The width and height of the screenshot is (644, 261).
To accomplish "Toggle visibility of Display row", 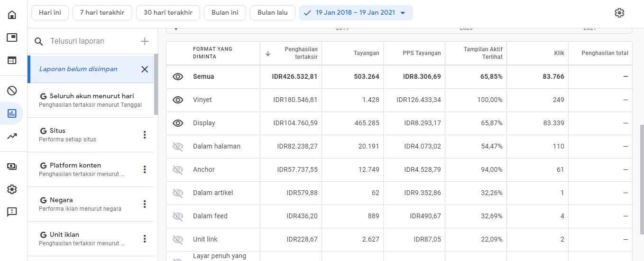I will [178, 123].
